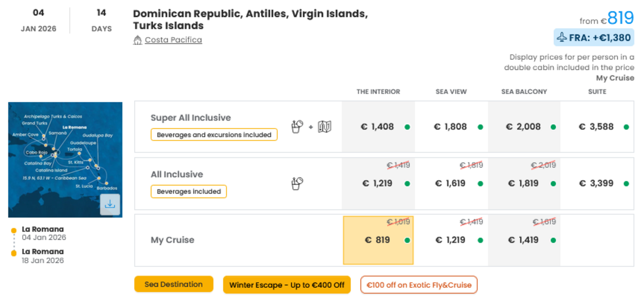Click the FRA +€1,380 flight badge
The height and width of the screenshot is (307, 644).
coord(594,38)
